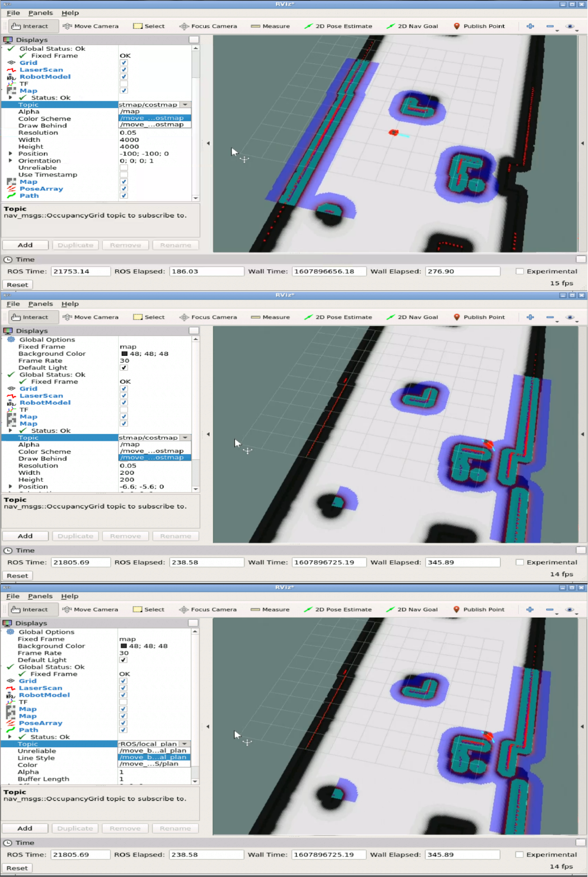Click Focus Camera tool in top RViz window
Image resolution: width=588 pixels, height=877 pixels.
point(208,26)
